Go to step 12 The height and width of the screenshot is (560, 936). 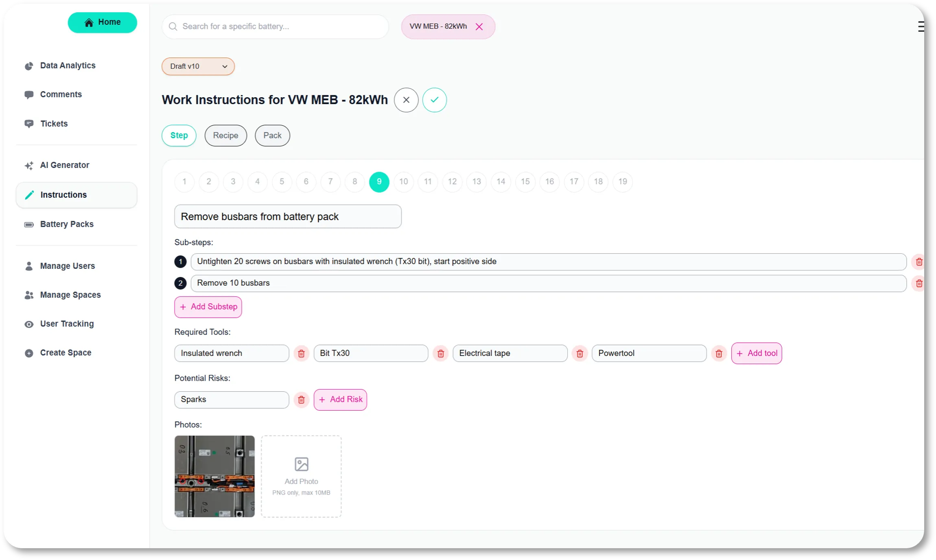(x=452, y=182)
